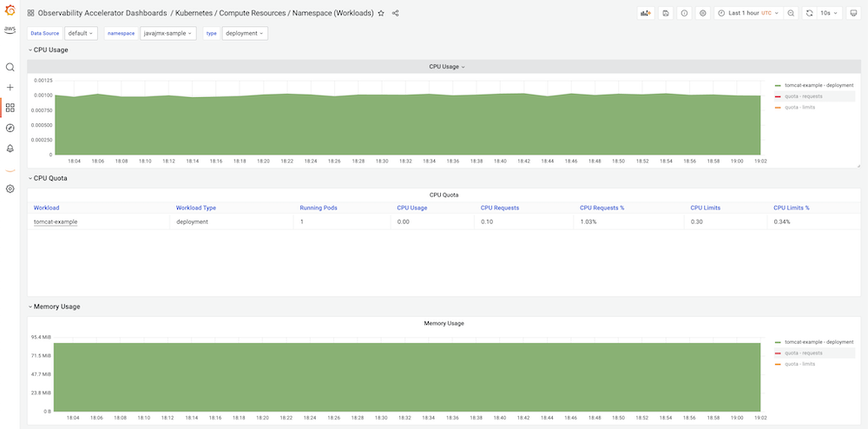868x429 pixels.
Task: Open dashboard insights info icon
Action: pyautogui.click(x=684, y=13)
